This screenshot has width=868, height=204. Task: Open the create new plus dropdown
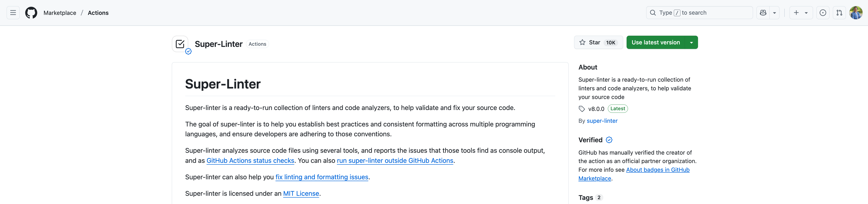pos(801,13)
